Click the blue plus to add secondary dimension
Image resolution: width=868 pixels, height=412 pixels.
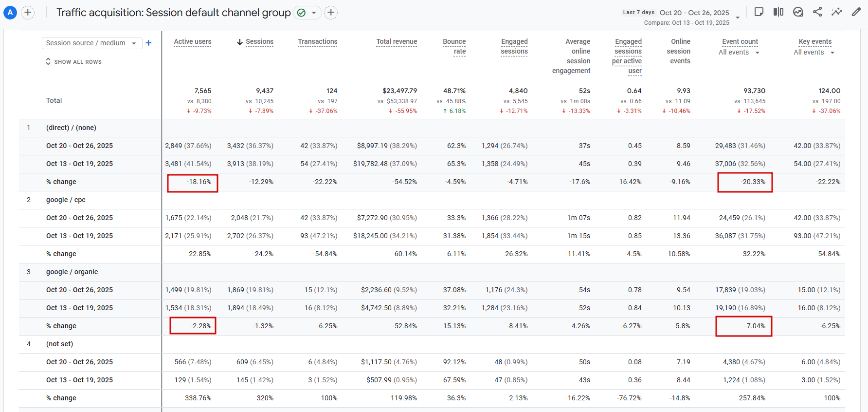pos(149,43)
